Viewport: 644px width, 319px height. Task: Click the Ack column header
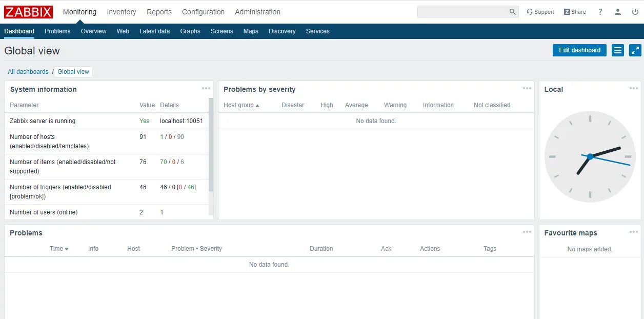(386, 249)
